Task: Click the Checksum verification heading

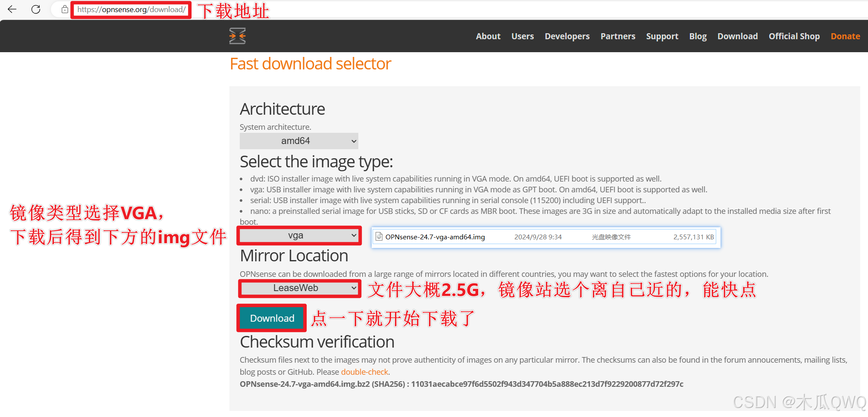Action: 317,342
